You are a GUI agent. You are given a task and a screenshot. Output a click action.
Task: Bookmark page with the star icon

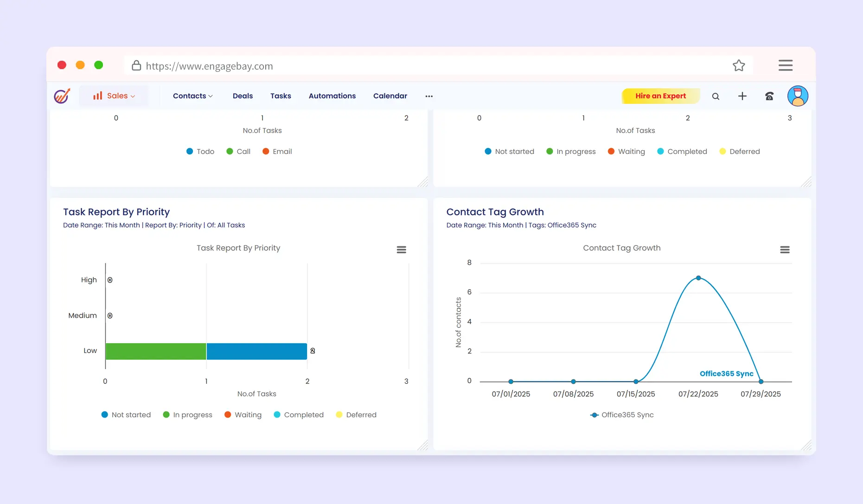click(x=739, y=66)
